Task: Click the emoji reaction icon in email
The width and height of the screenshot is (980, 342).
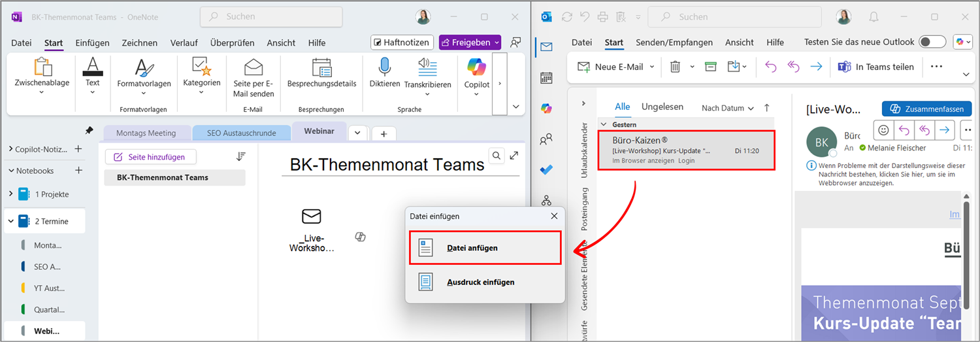Action: [x=883, y=129]
